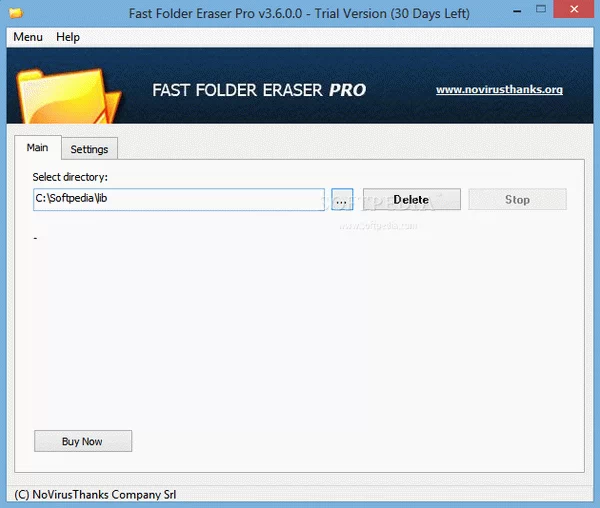Click the '(C) NoVirusThanks Company Srl' status text

pyautogui.click(x=95, y=495)
